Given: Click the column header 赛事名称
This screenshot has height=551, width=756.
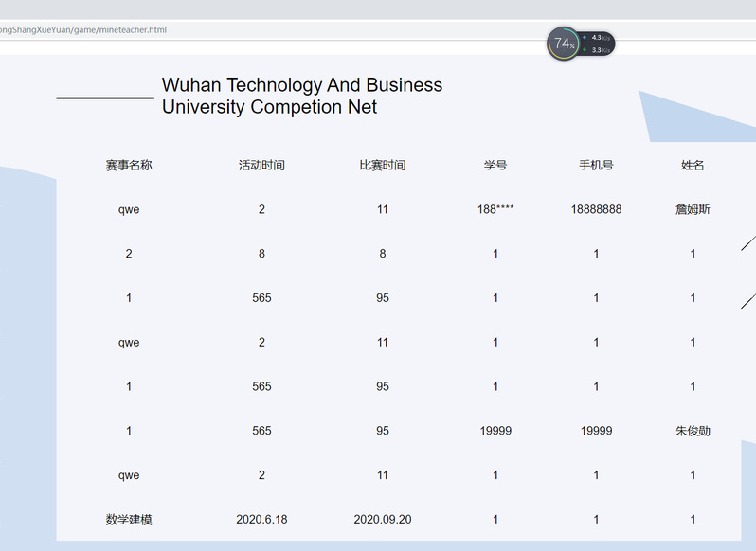Looking at the screenshot, I should [129, 165].
